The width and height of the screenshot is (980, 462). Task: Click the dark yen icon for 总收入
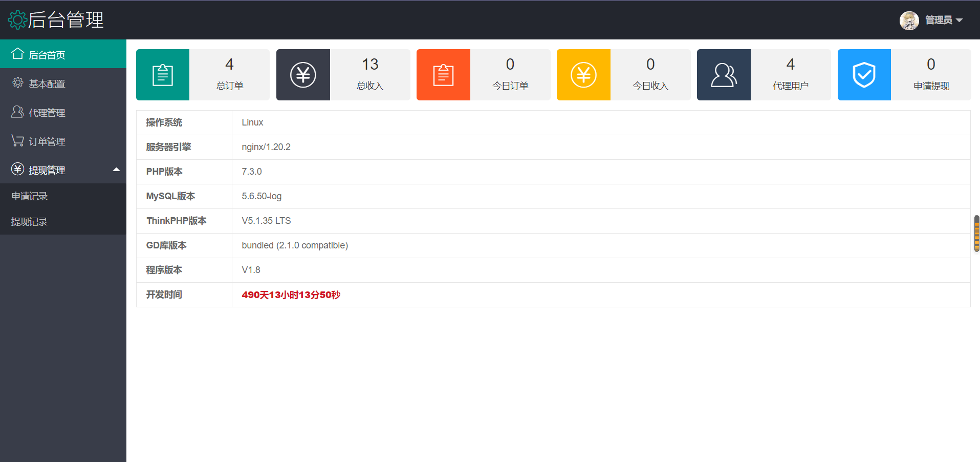[303, 75]
